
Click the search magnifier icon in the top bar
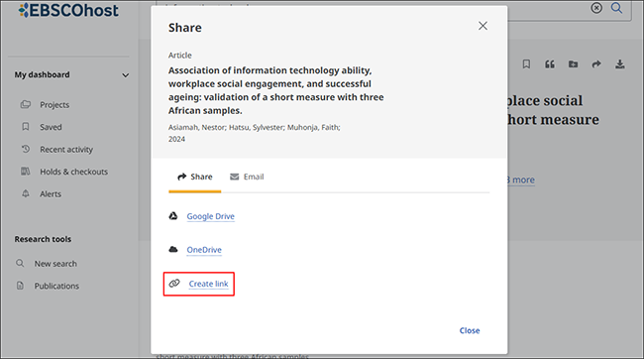(616, 7)
